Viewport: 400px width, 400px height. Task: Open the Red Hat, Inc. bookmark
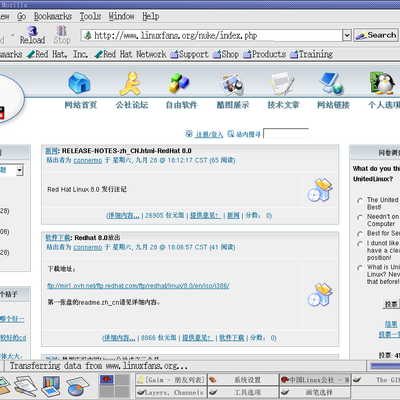tap(58, 54)
